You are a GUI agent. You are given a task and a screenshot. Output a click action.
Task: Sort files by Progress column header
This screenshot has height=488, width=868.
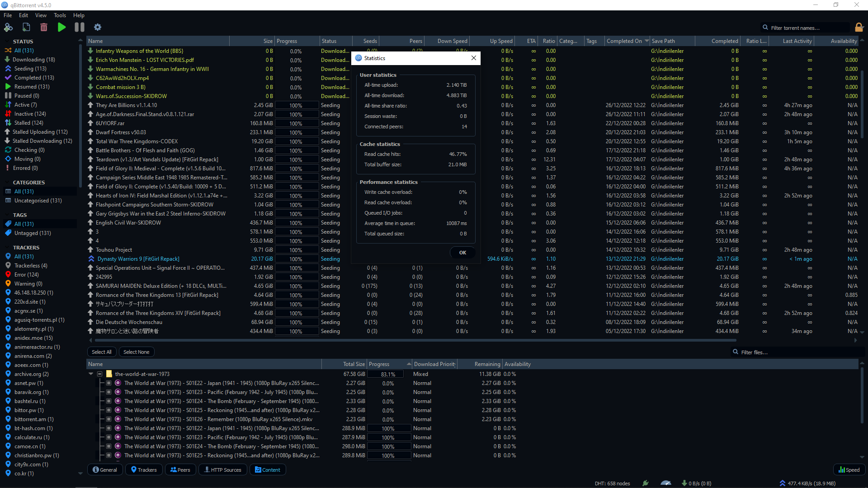coord(389,364)
